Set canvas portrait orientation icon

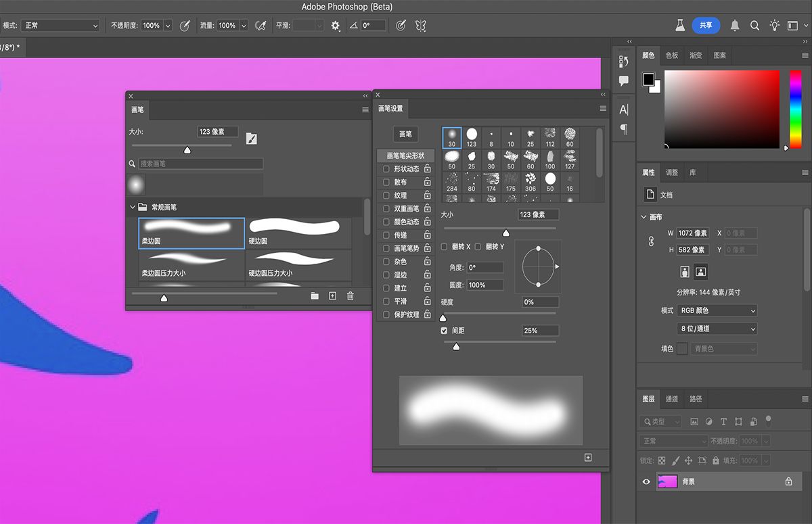click(685, 272)
